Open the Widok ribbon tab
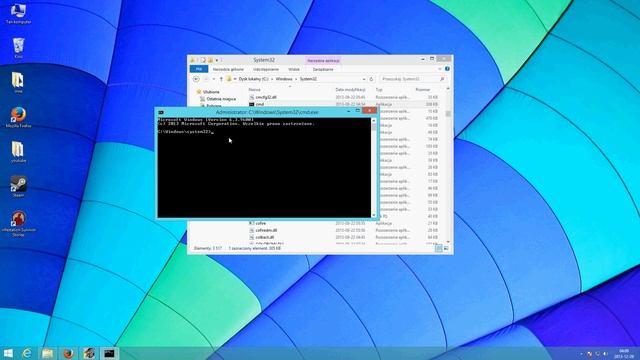Image resolution: width=640 pixels, height=360 pixels. pos(293,69)
